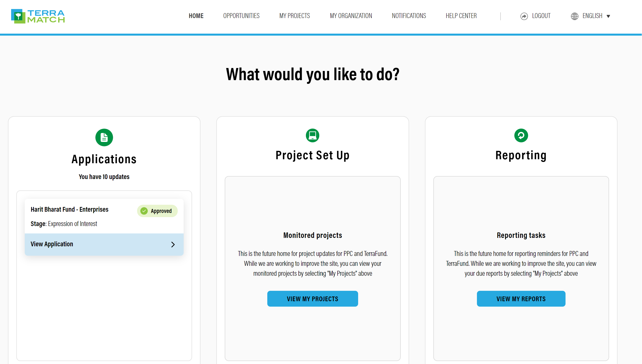
Task: Click the Applications document icon
Action: tap(104, 137)
